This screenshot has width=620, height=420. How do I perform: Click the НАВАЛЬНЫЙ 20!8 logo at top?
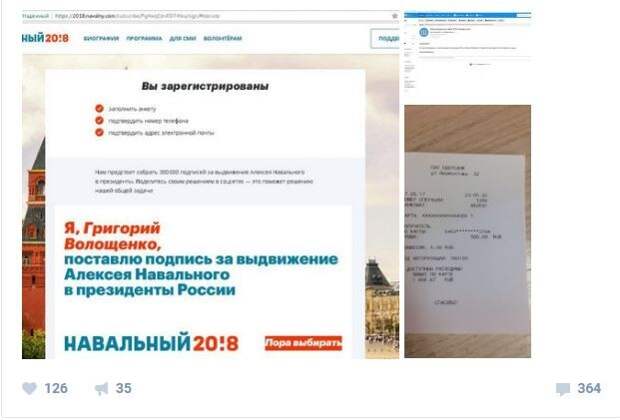45,38
